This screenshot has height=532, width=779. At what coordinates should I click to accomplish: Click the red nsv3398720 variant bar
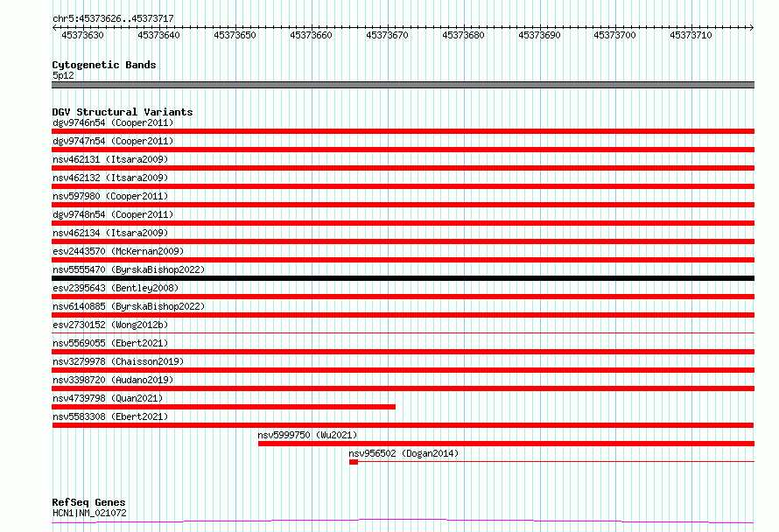coord(403,388)
